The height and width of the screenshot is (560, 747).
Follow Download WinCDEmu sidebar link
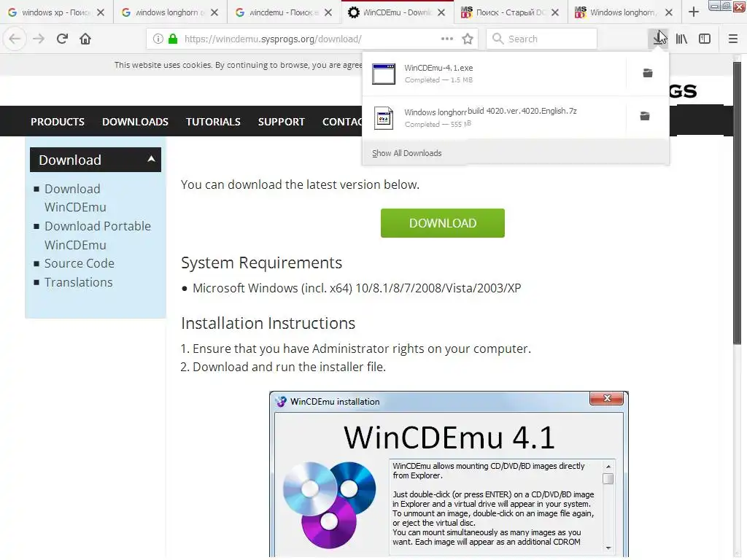[75, 198]
